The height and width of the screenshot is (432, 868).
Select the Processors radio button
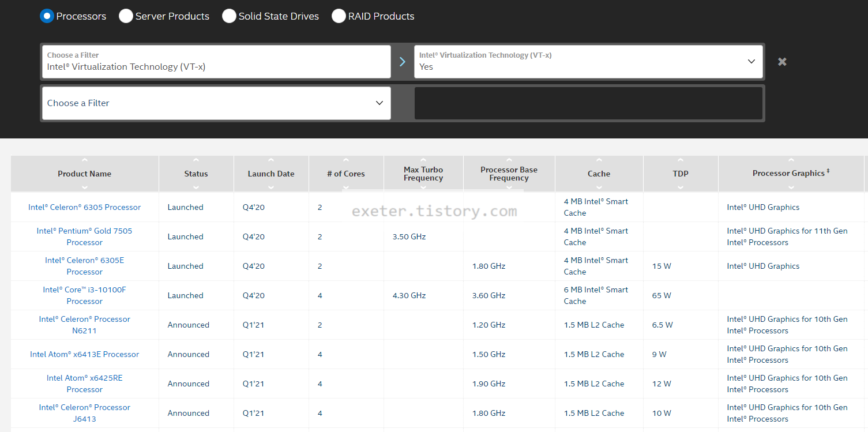[47, 16]
